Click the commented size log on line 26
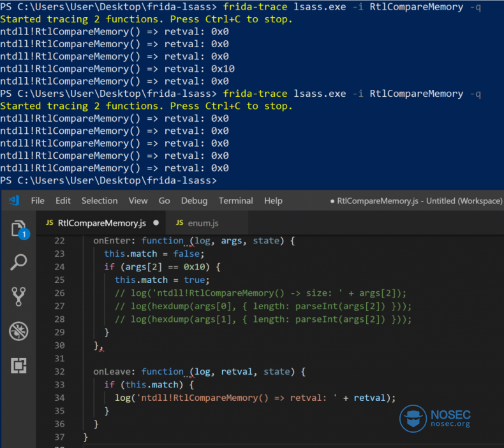 pyautogui.click(x=261, y=293)
